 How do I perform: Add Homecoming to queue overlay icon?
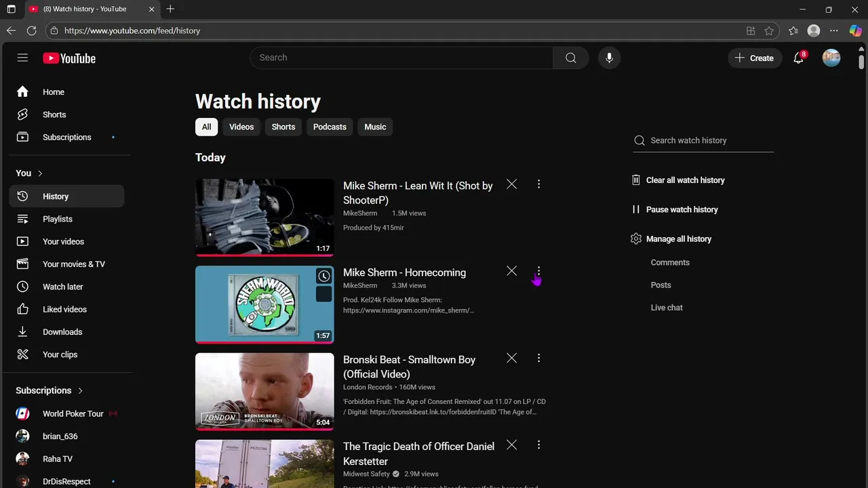click(x=324, y=294)
